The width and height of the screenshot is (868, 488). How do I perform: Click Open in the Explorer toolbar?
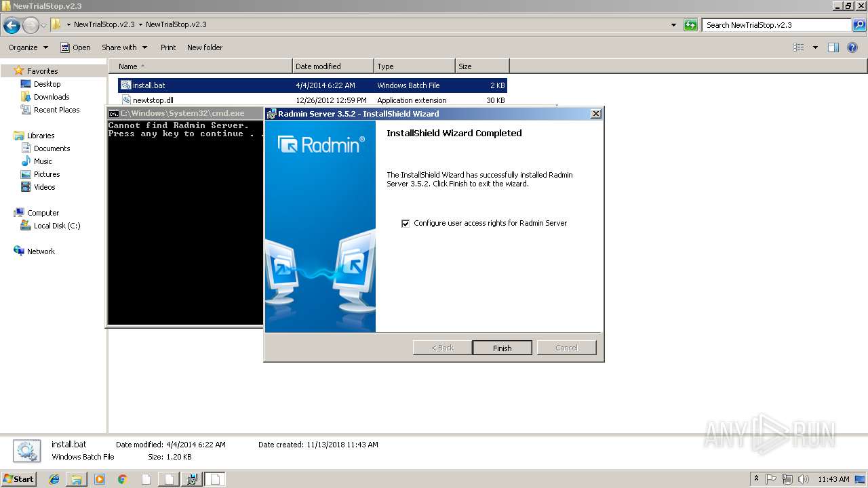75,47
